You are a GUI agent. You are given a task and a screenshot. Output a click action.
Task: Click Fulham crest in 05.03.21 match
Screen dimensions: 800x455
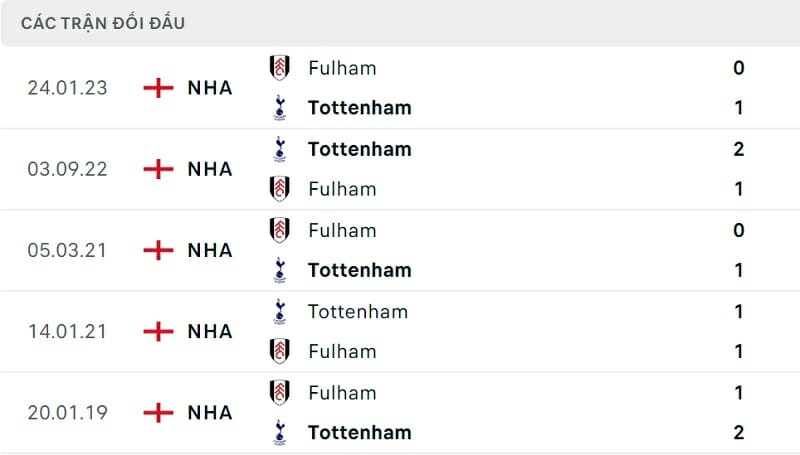click(280, 230)
